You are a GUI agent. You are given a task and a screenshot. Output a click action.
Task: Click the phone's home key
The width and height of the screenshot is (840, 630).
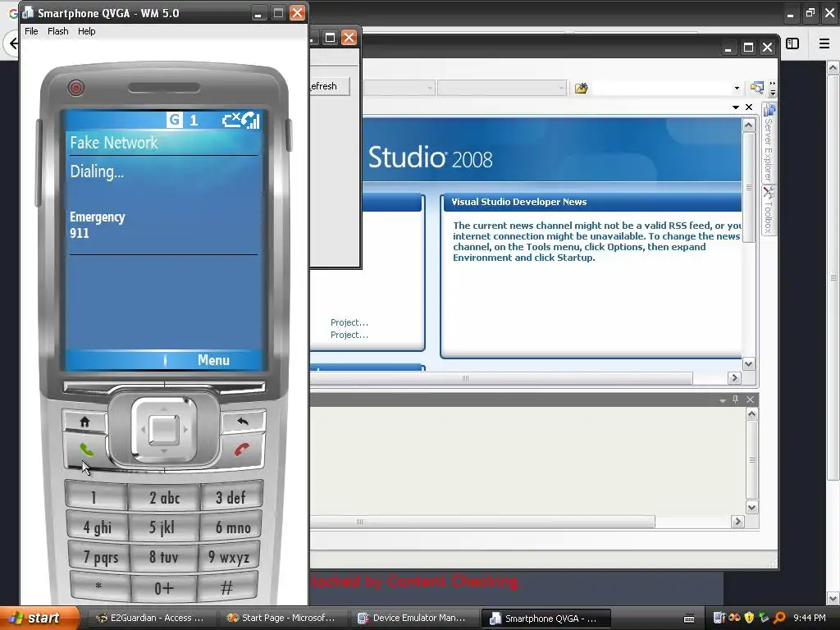(84, 422)
